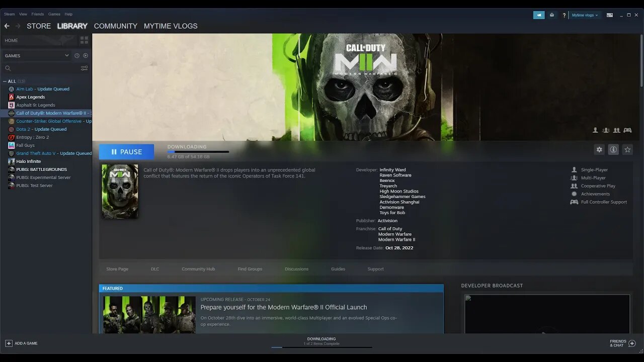Viewport: 644px width, 362px height.
Task: Click the Asphalt 9 game icon
Action: pos(12,105)
